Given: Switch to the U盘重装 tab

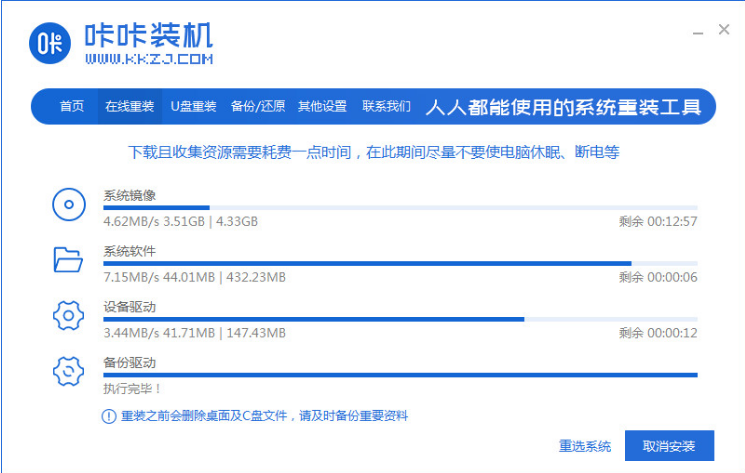Looking at the screenshot, I should (193, 107).
